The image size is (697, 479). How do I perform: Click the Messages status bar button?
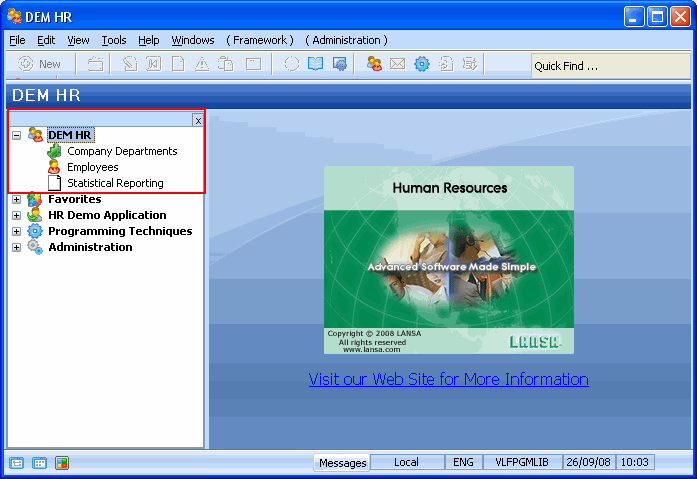point(342,463)
